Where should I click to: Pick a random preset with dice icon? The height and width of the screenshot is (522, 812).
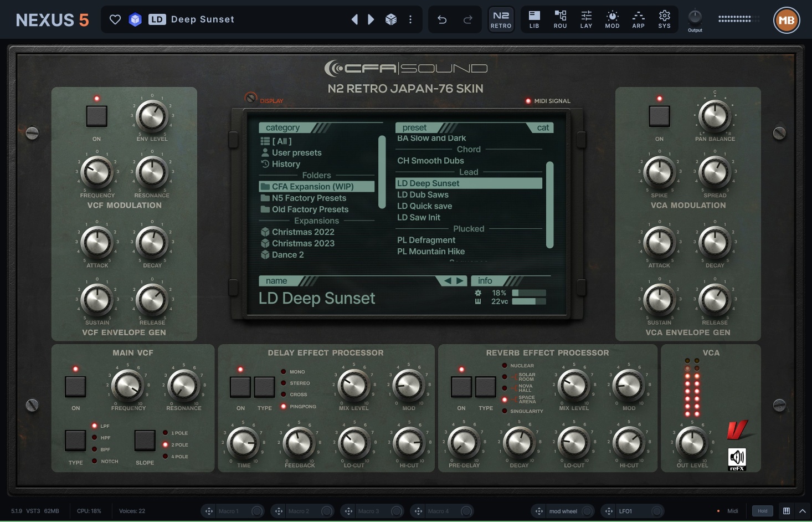pos(391,19)
